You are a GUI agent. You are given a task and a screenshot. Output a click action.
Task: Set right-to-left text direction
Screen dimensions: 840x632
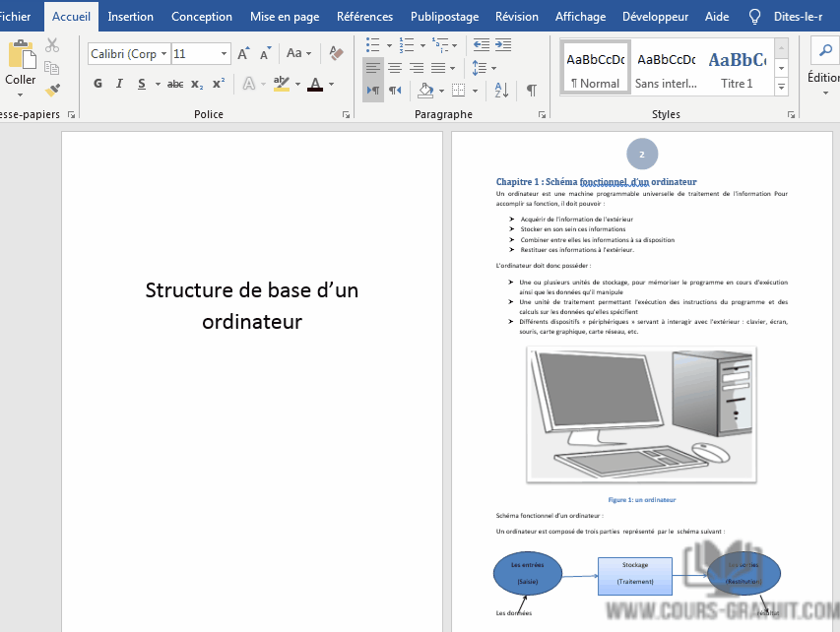point(395,90)
